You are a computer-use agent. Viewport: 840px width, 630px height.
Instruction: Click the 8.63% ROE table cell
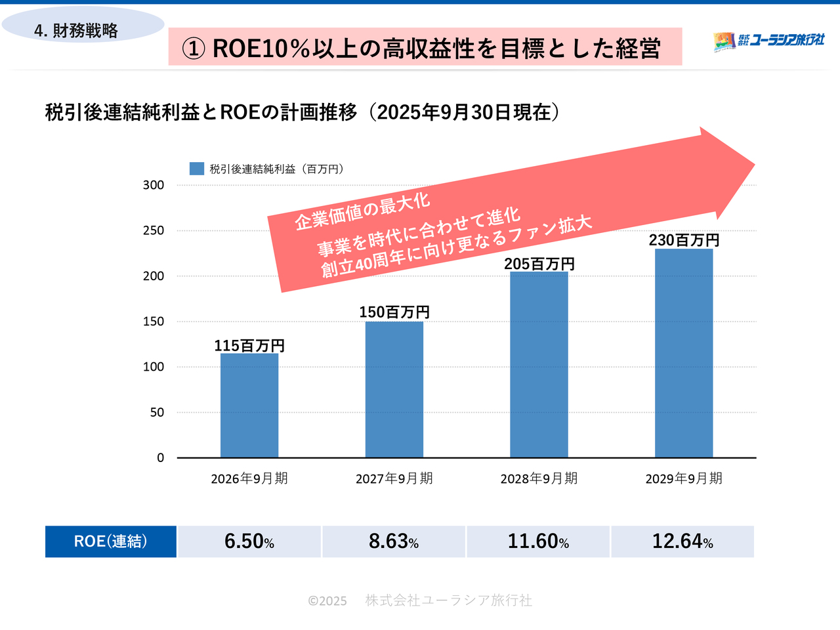coord(394,541)
